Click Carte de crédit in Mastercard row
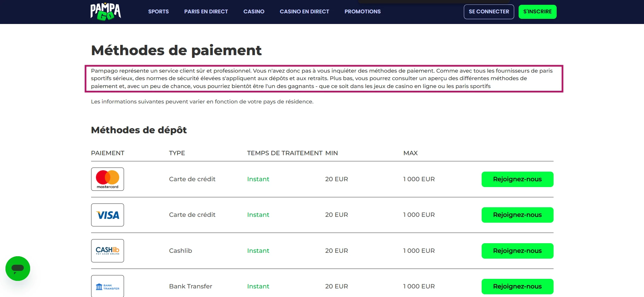644x297 pixels. coord(192,179)
